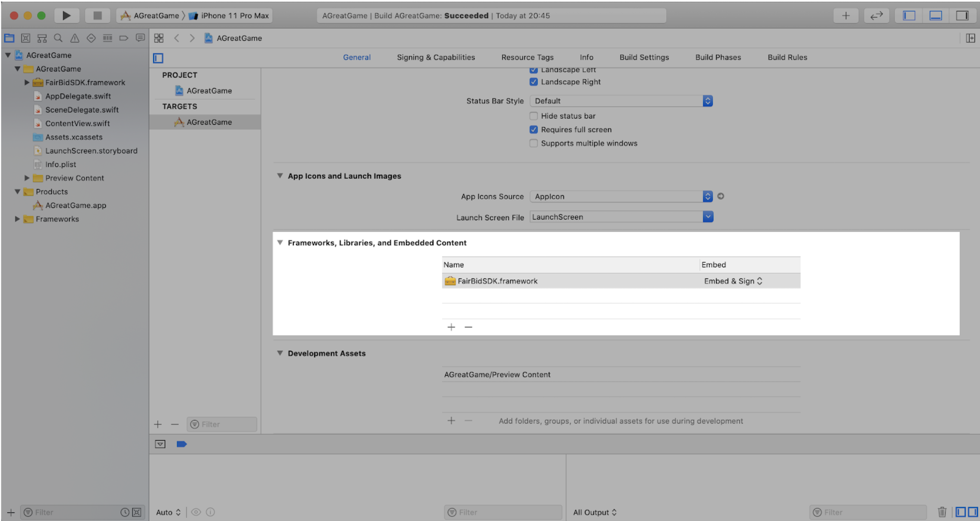Stop the running build
Image resolution: width=980 pixels, height=521 pixels.
click(98, 15)
